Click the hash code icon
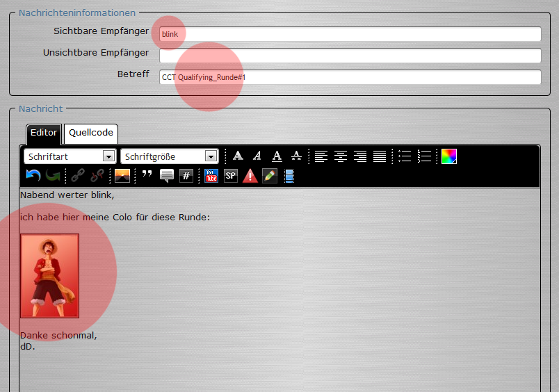This screenshot has width=559, height=392. coord(186,176)
